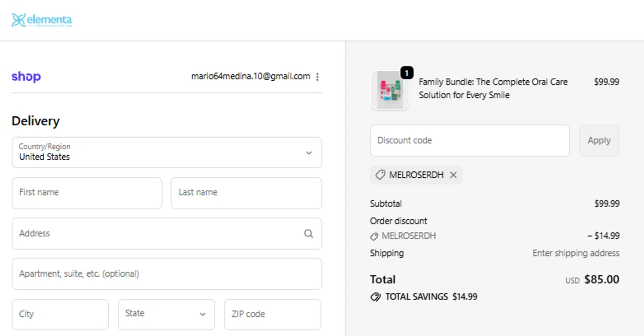Focus the City field
Viewport: 644px width, 336px height.
click(x=60, y=314)
